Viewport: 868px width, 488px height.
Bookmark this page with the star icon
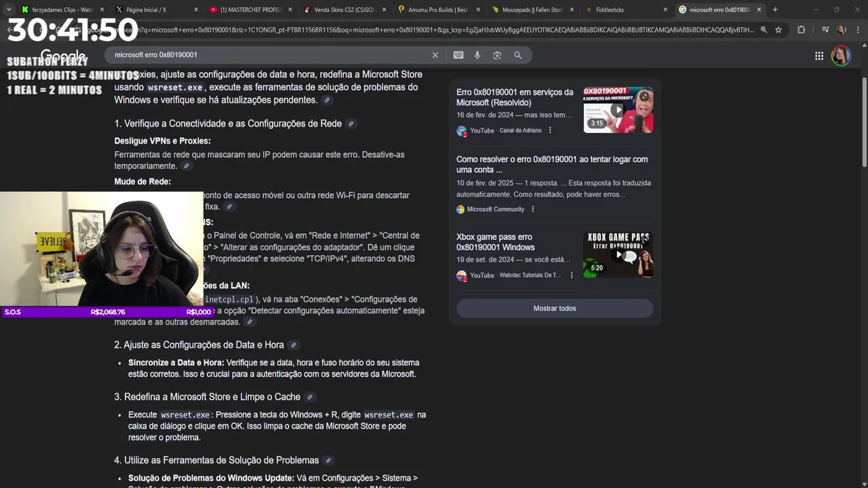point(778,30)
